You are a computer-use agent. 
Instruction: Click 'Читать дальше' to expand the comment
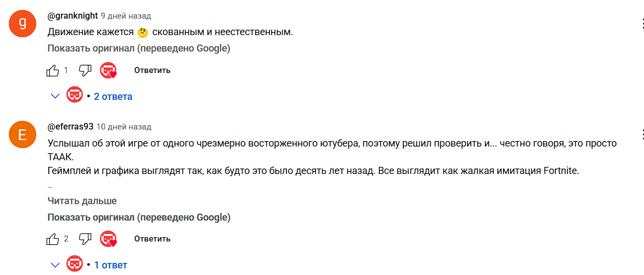click(82, 201)
